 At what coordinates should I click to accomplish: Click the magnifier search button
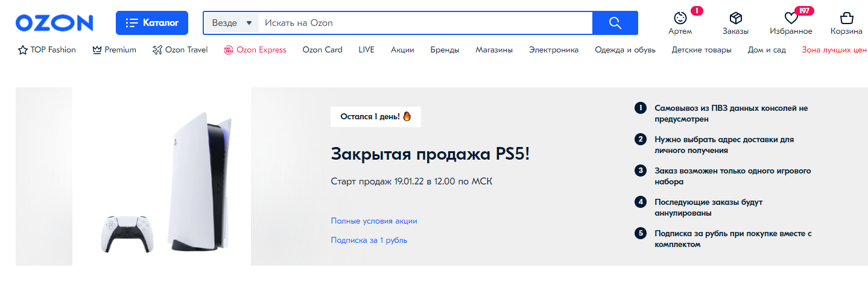click(615, 23)
